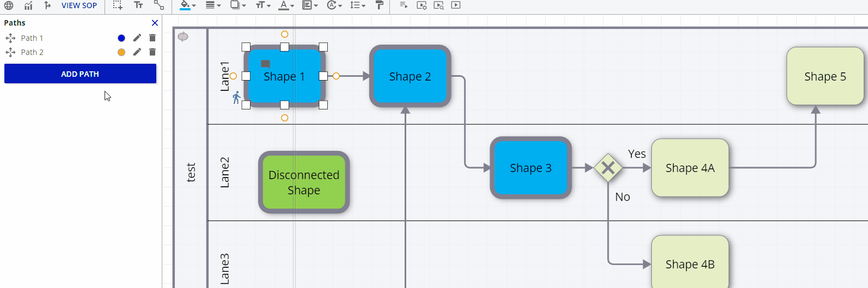The width and height of the screenshot is (868, 288).
Task: Close the Paths panel
Action: 155,23
